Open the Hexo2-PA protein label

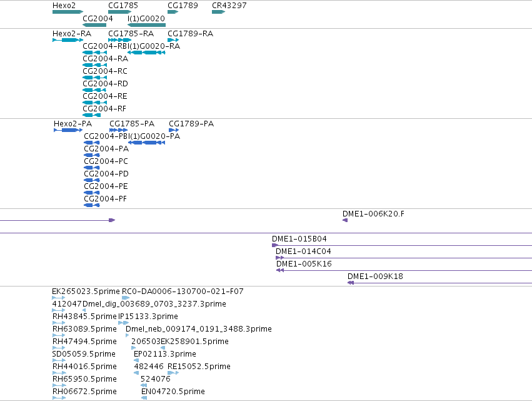tap(73, 124)
